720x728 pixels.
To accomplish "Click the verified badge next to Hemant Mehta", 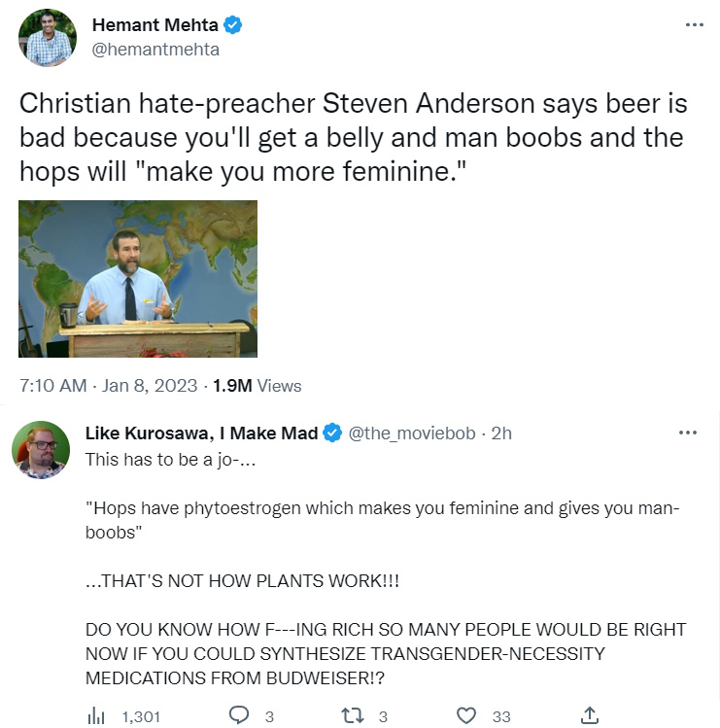I will [x=232, y=24].
